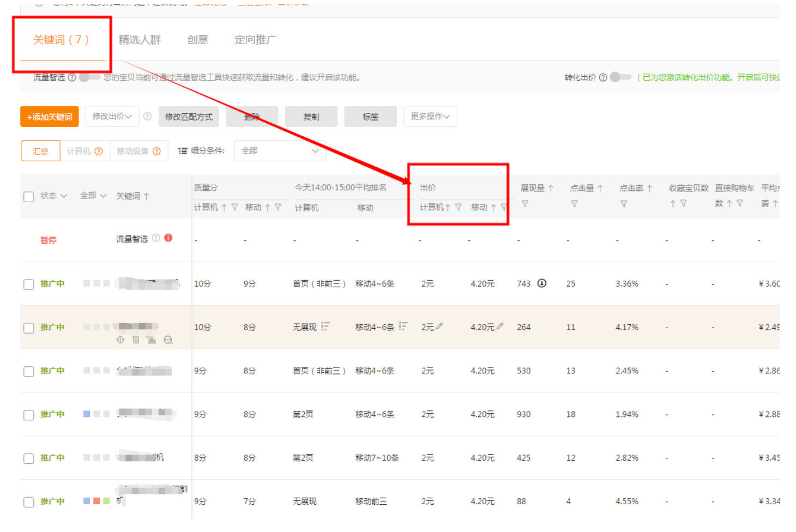Image resolution: width=796 pixels, height=532 pixels.
Task: Click the 修改匹配方式 button
Action: pos(189,117)
